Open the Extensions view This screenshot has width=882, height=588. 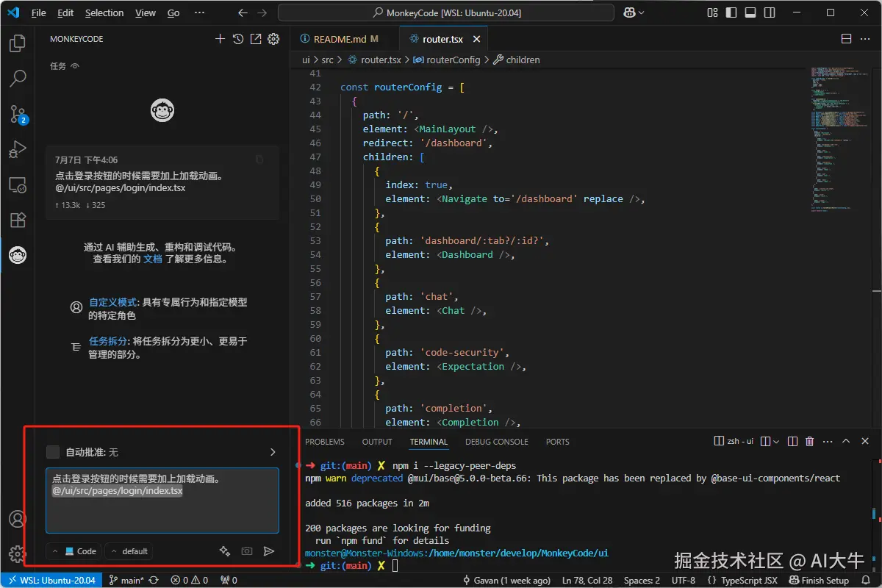[x=18, y=220]
